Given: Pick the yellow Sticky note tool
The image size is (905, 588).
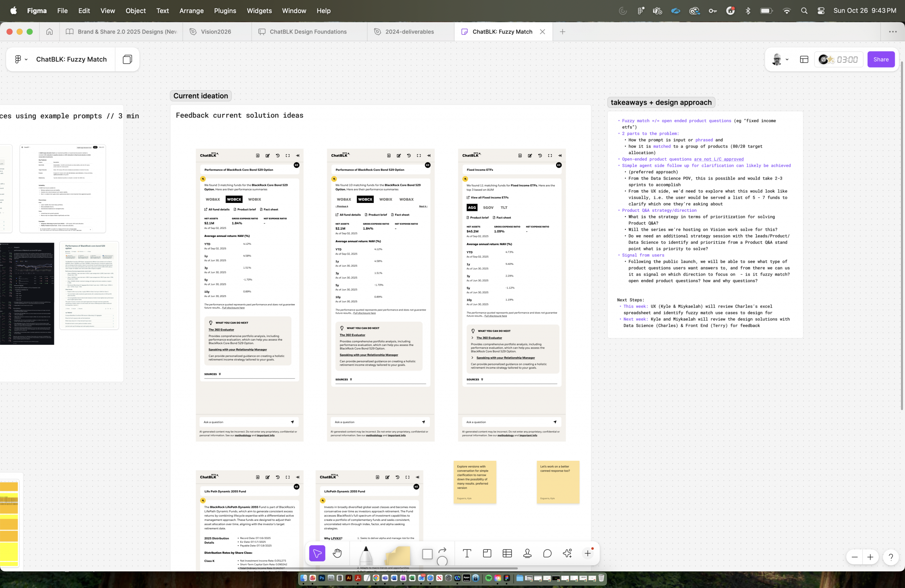Looking at the screenshot, I should click(x=398, y=556).
